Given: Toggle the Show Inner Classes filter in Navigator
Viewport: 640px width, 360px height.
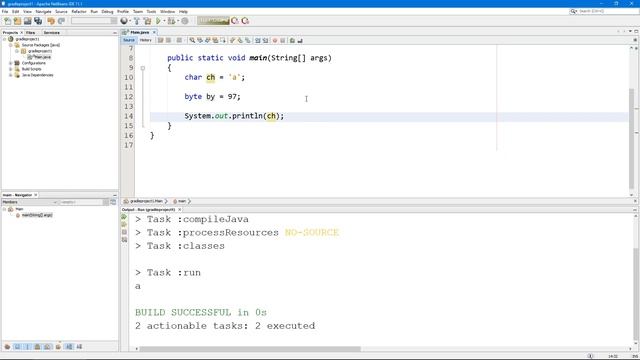Looking at the screenshot, I should click(47, 347).
